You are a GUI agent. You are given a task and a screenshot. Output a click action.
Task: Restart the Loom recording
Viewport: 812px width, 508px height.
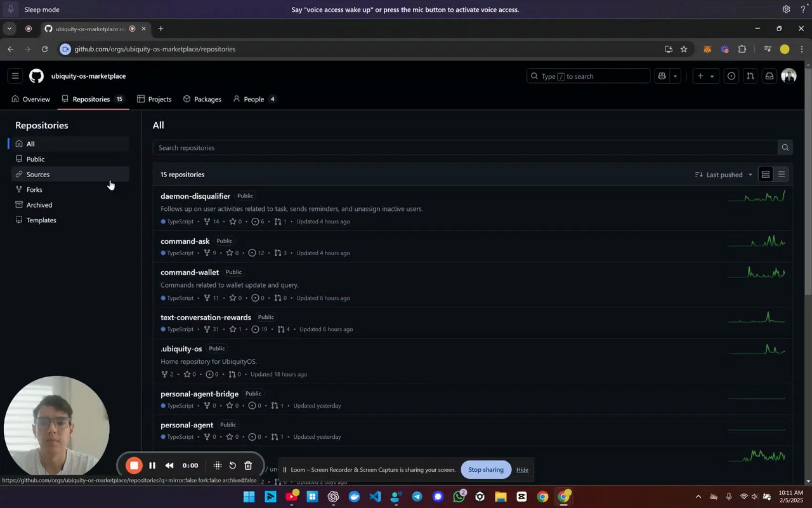tap(233, 465)
